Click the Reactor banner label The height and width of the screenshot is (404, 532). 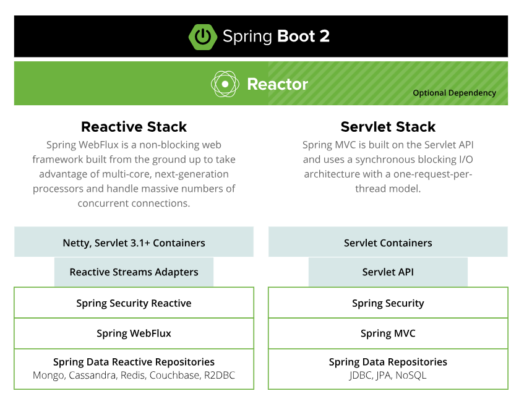(277, 84)
